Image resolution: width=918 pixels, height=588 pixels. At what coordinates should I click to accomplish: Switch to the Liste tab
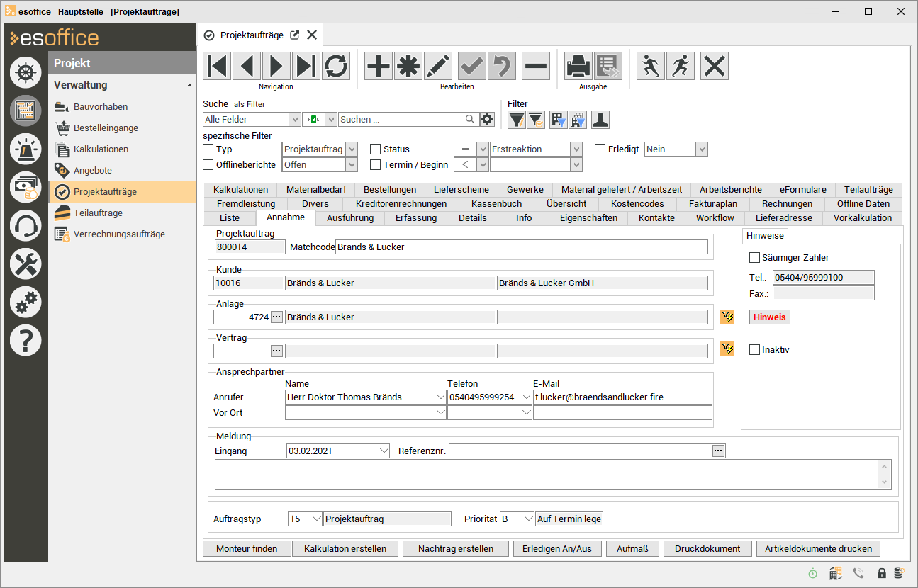[x=230, y=218]
